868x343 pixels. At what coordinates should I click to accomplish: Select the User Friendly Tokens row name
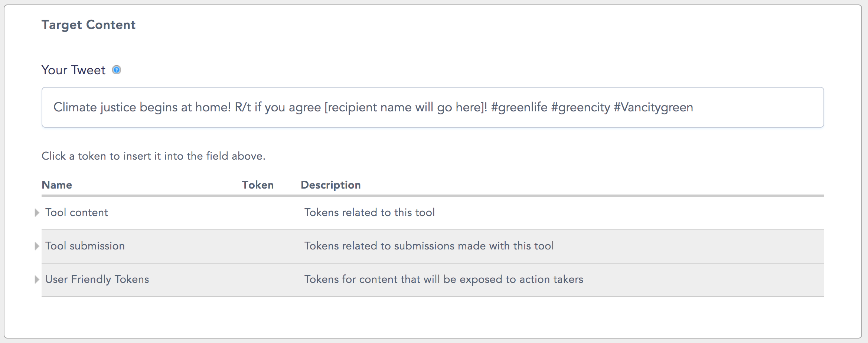click(x=97, y=279)
